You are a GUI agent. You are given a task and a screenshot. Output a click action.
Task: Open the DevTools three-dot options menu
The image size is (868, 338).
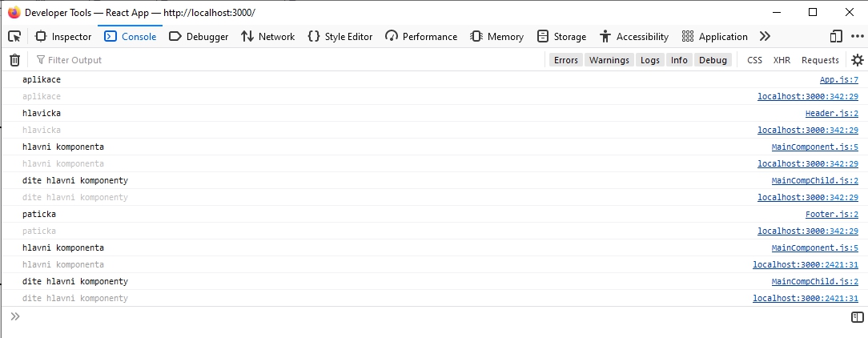(x=856, y=37)
